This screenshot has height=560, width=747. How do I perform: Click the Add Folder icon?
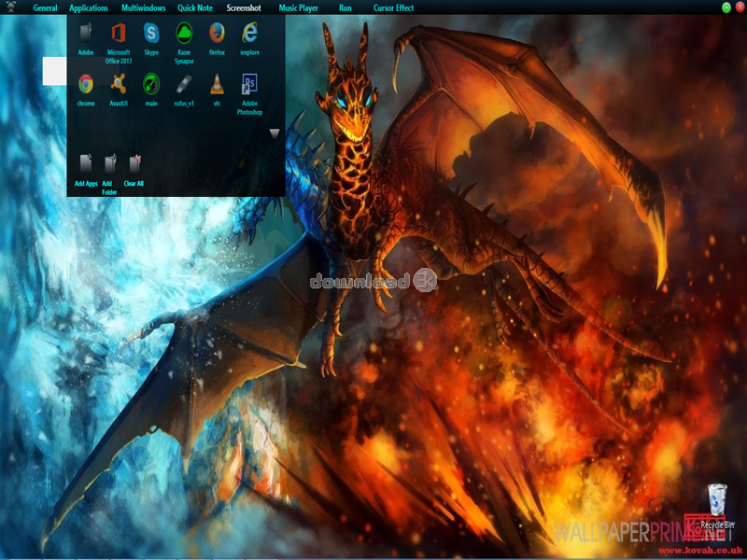click(x=110, y=163)
